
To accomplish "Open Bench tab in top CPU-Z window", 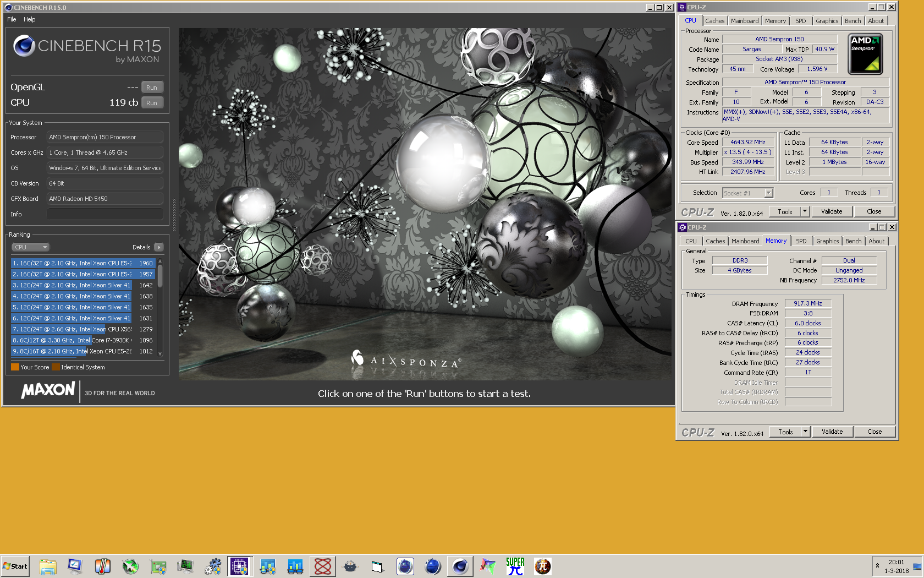I will [x=853, y=21].
